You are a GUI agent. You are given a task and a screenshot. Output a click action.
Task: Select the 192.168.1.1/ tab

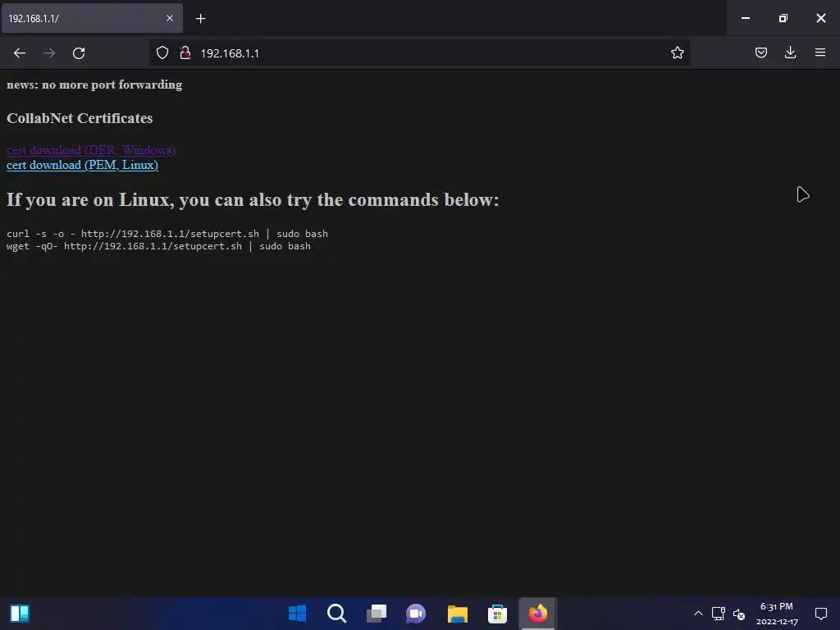tap(92, 18)
